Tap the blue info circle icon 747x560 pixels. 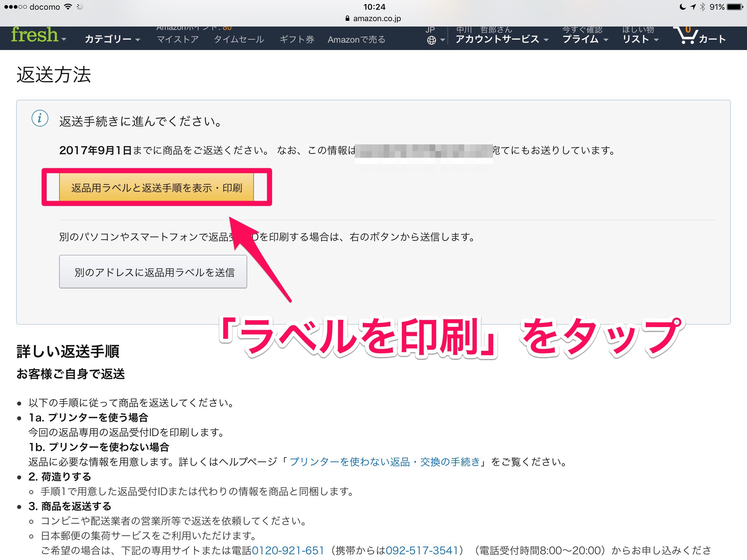[x=40, y=119]
